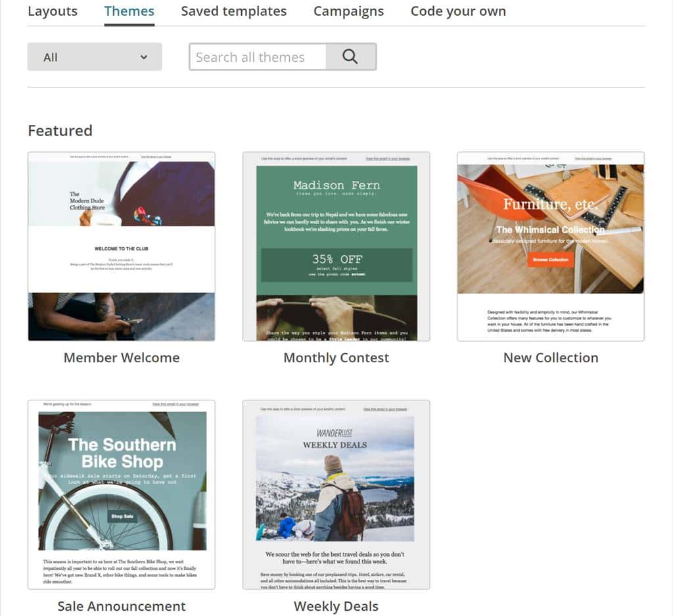This screenshot has height=616, width=673.
Task: Click the New Collection title label
Action: [x=551, y=358]
